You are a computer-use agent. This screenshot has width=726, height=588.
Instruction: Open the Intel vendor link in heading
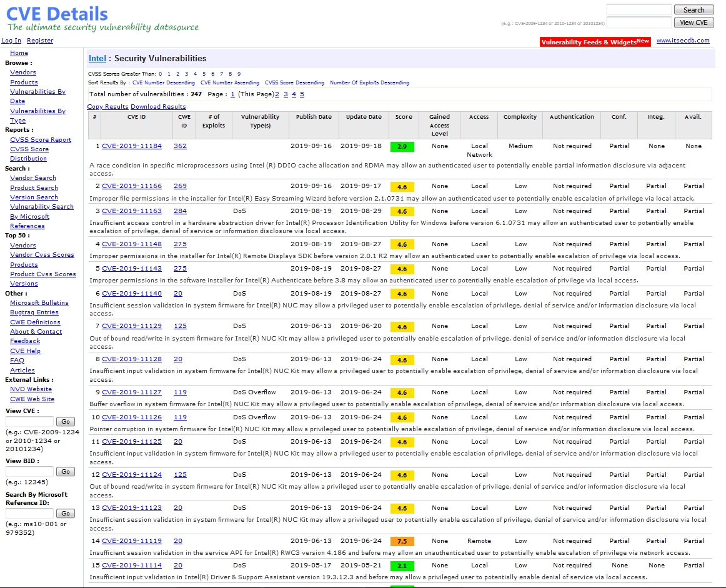click(x=97, y=58)
